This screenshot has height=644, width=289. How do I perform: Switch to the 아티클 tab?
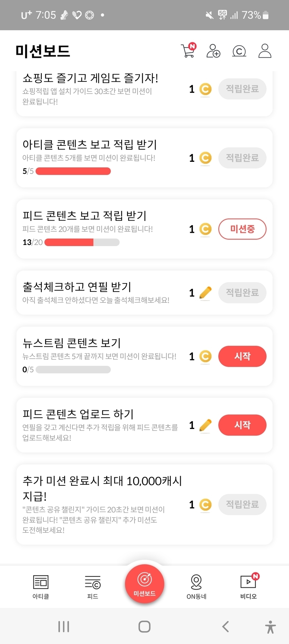tap(41, 587)
